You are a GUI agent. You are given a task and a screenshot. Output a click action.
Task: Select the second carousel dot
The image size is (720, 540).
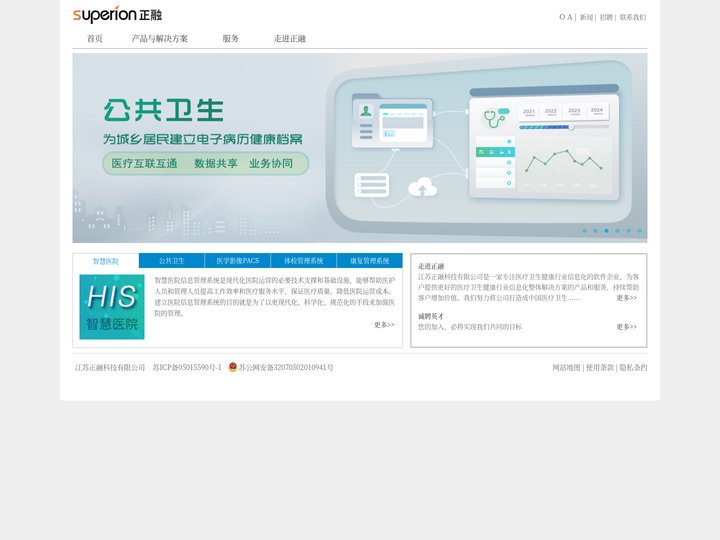click(x=596, y=231)
